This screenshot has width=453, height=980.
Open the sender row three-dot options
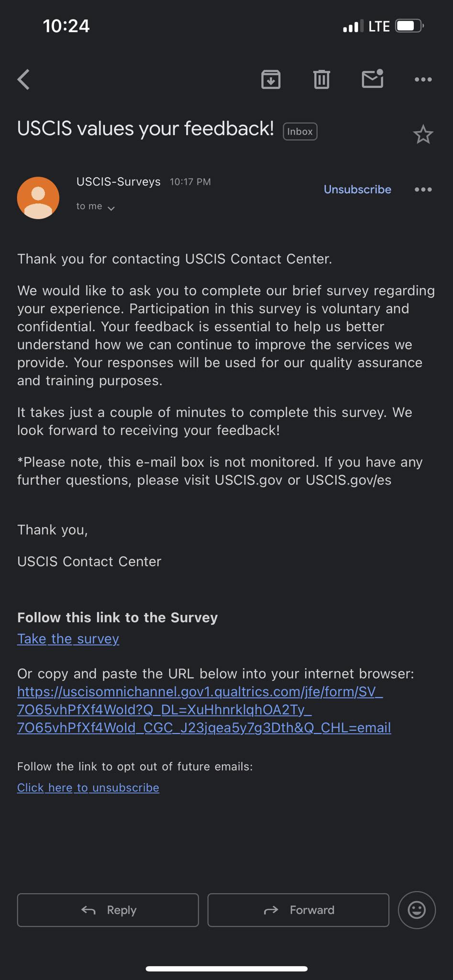(423, 189)
